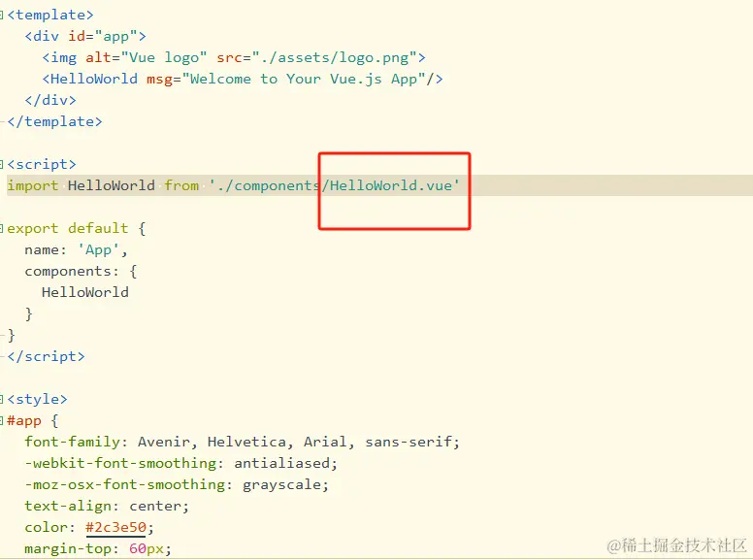Click the opening <style> tag
The width and height of the screenshot is (753, 560).
tap(38, 399)
